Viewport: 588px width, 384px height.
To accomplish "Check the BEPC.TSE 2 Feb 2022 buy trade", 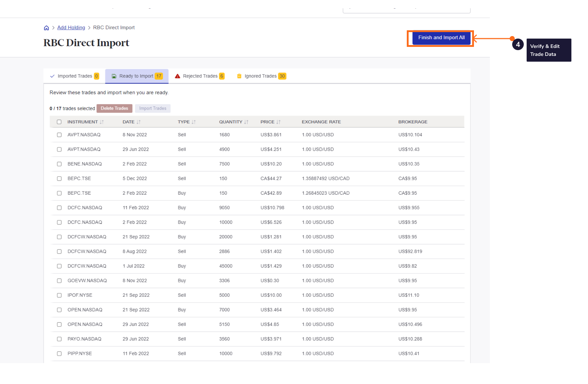I will 59,193.
